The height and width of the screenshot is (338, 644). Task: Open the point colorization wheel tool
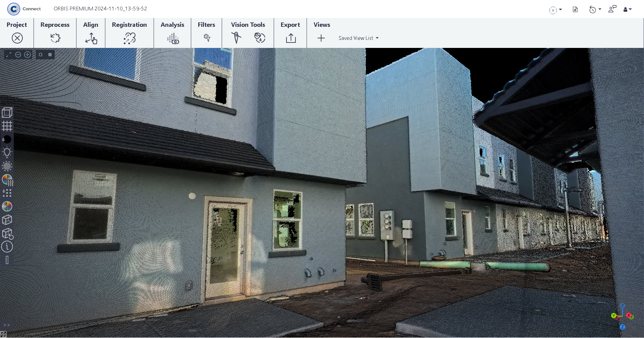(x=7, y=207)
